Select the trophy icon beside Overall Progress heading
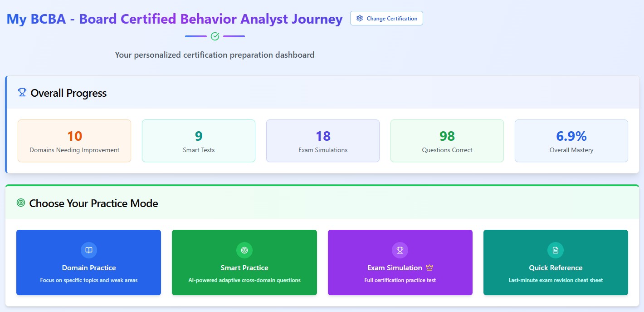This screenshot has height=312, width=644. point(21,92)
